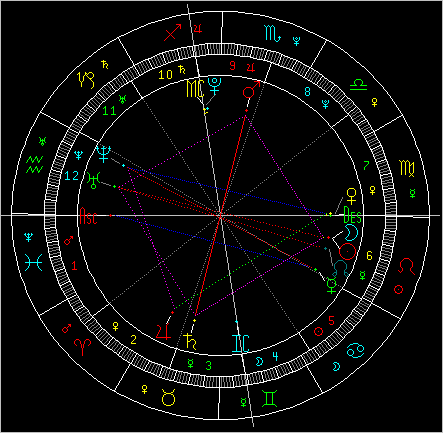This screenshot has width=443, height=433.
Task: Click house number 7 in green
Action: click(366, 165)
